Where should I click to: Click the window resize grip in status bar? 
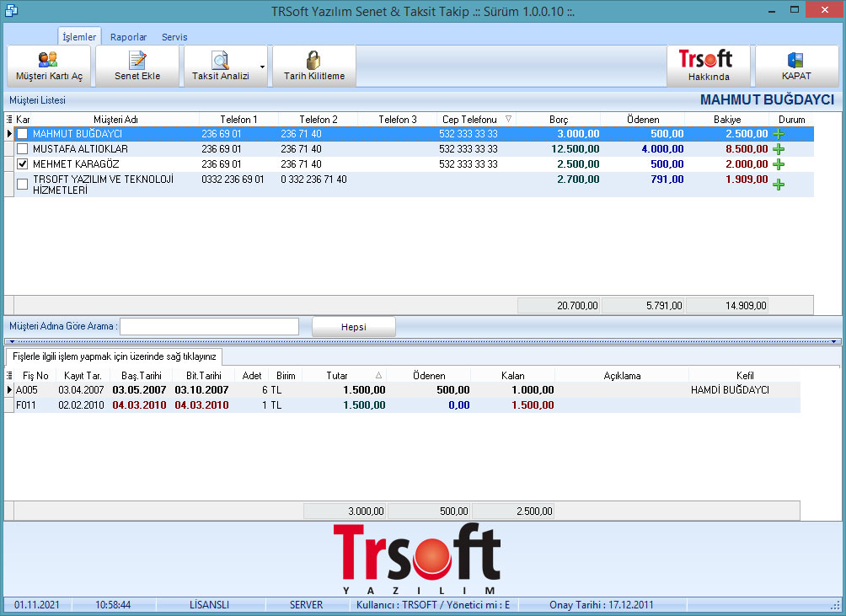[836, 606]
